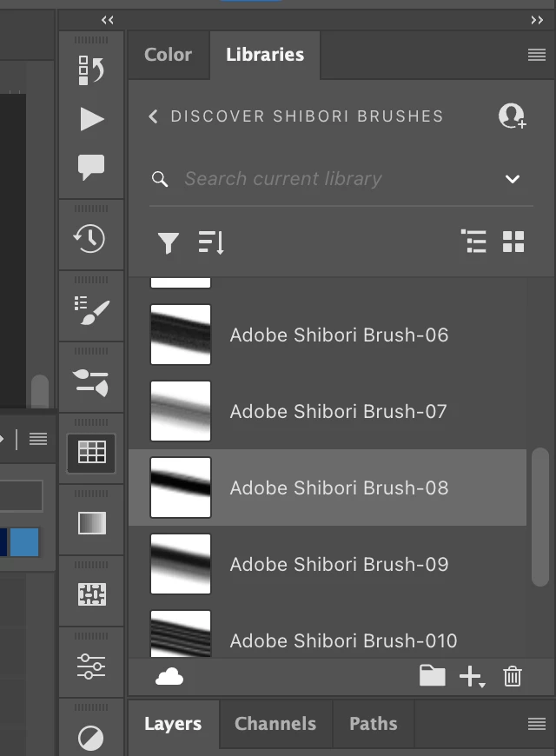Delete selected library item with trash icon
The image size is (556, 756).
[512, 676]
